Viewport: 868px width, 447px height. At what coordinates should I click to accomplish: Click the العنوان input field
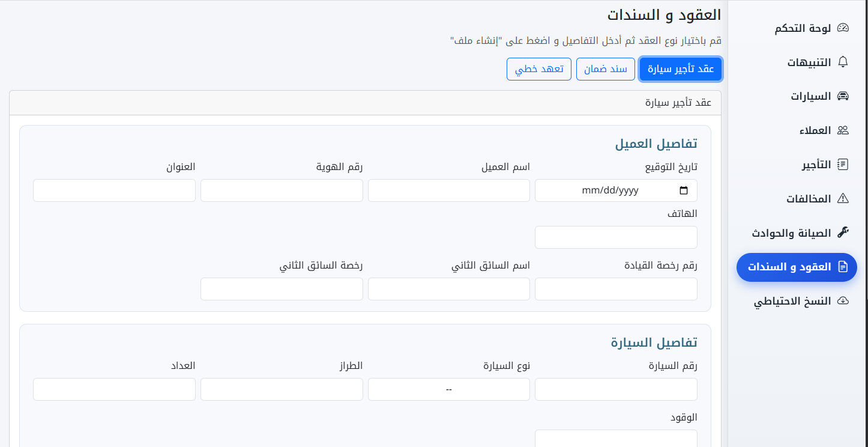[114, 190]
